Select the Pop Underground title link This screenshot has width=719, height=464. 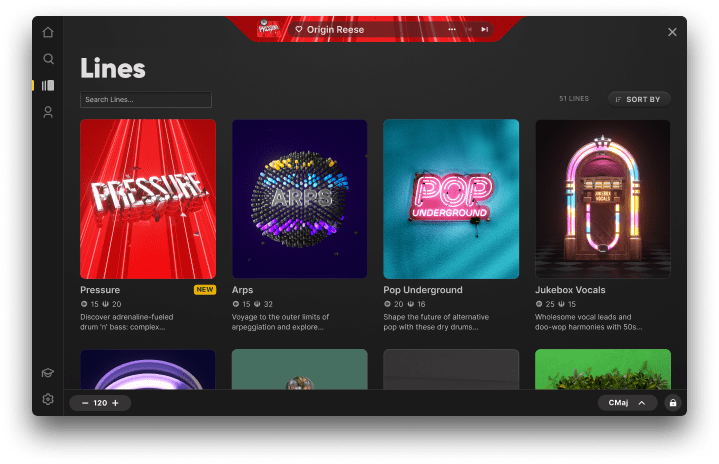click(x=423, y=290)
